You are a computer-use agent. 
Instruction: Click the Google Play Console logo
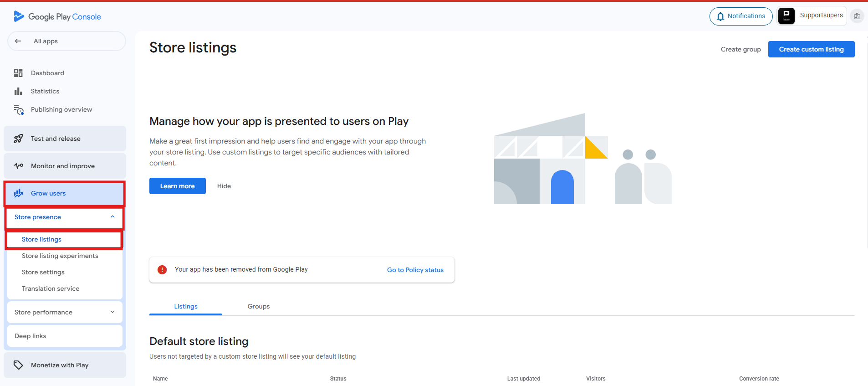pyautogui.click(x=57, y=17)
